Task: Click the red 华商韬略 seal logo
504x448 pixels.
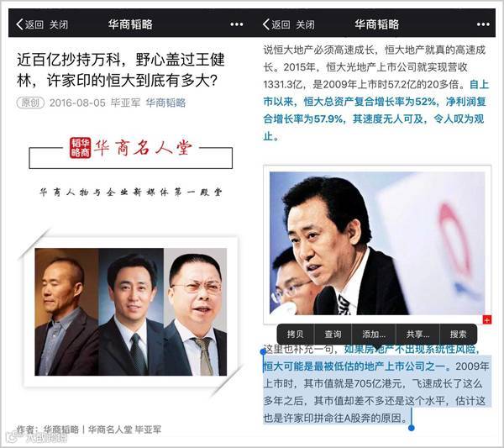Action: pos(81,148)
